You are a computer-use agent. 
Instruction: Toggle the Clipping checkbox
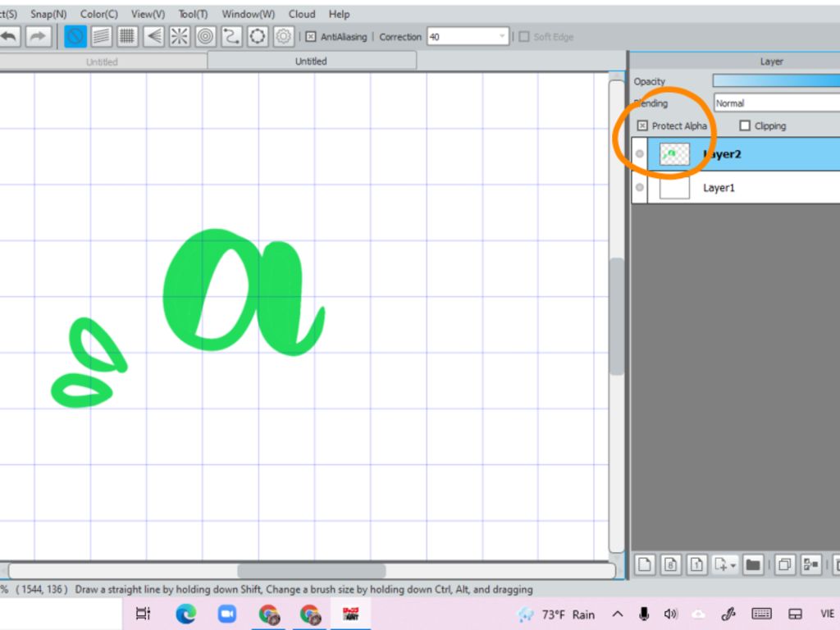(x=745, y=126)
